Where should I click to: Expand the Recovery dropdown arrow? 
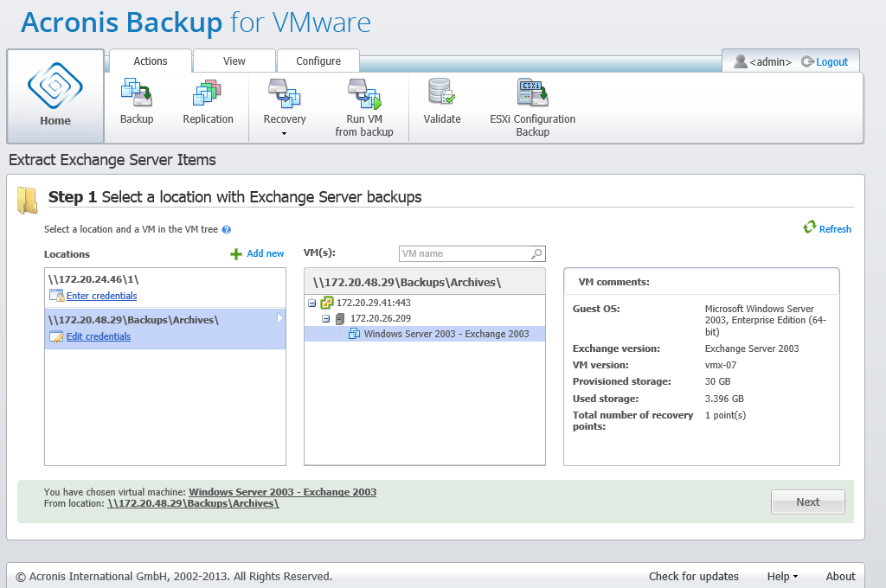coord(284,134)
